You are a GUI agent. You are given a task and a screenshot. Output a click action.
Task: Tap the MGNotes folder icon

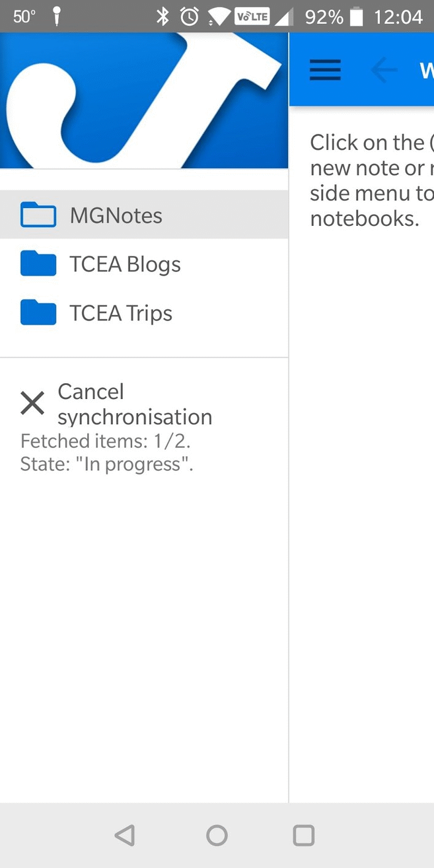tap(38, 215)
